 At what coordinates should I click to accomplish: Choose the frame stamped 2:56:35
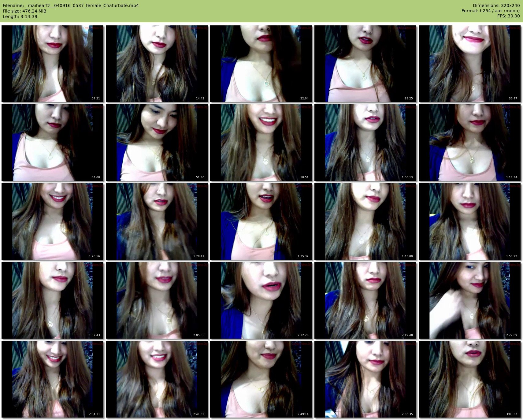365,379
